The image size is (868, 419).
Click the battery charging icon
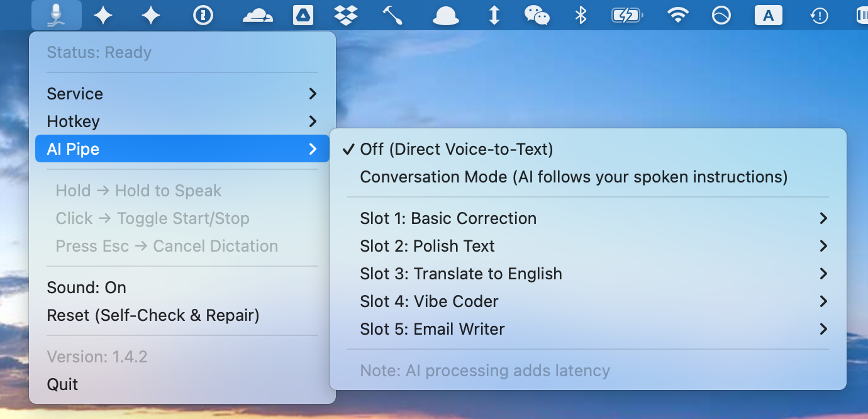[626, 16]
